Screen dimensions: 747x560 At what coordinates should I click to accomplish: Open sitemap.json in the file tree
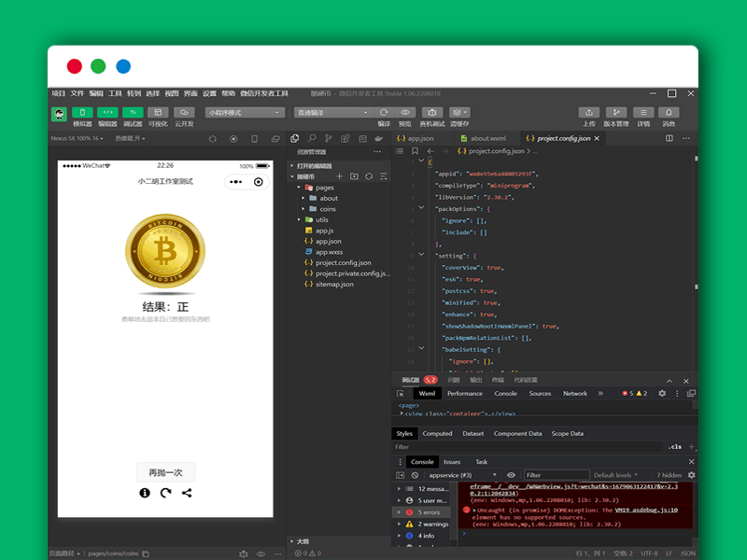tap(334, 285)
